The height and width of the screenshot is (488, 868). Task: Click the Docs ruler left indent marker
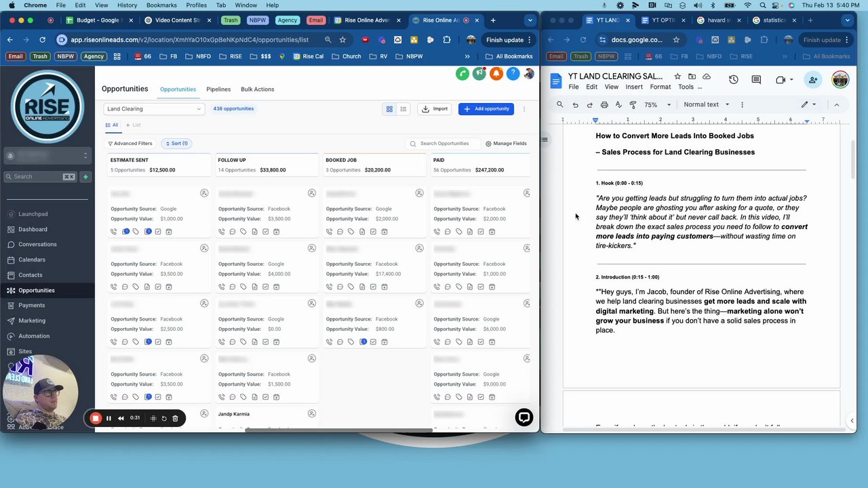tap(595, 121)
